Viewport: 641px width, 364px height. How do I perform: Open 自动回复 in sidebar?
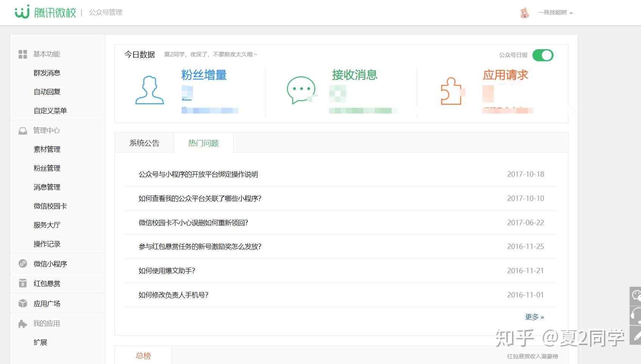47,92
